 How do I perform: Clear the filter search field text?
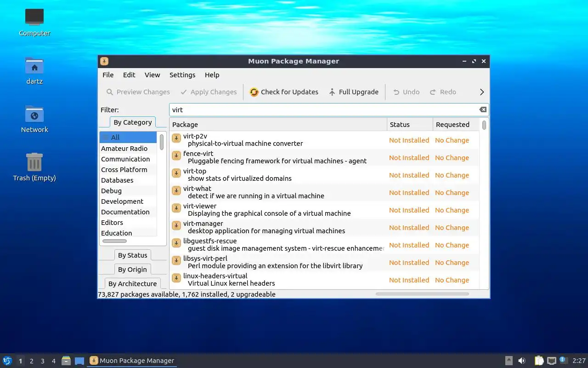pos(483,109)
